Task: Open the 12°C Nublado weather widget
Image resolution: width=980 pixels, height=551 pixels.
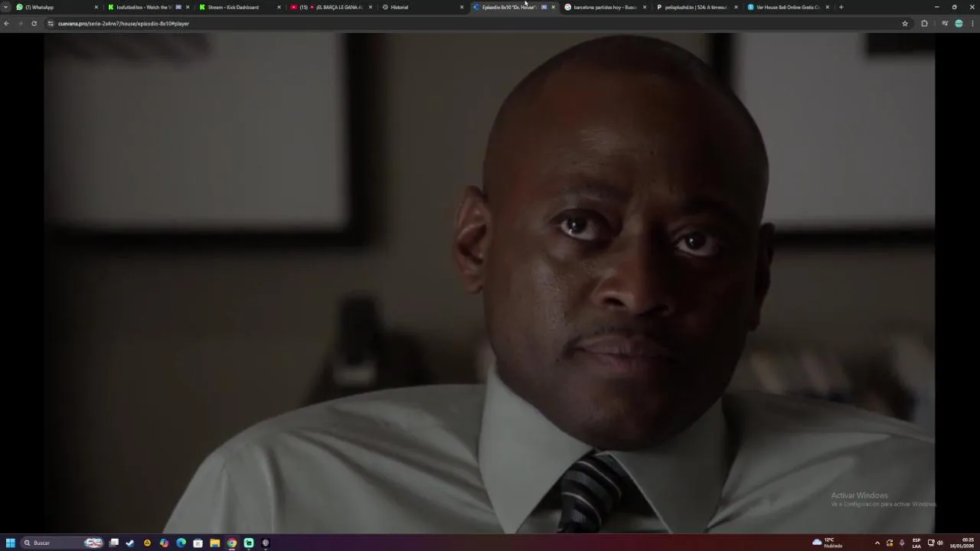Action: tap(828, 543)
